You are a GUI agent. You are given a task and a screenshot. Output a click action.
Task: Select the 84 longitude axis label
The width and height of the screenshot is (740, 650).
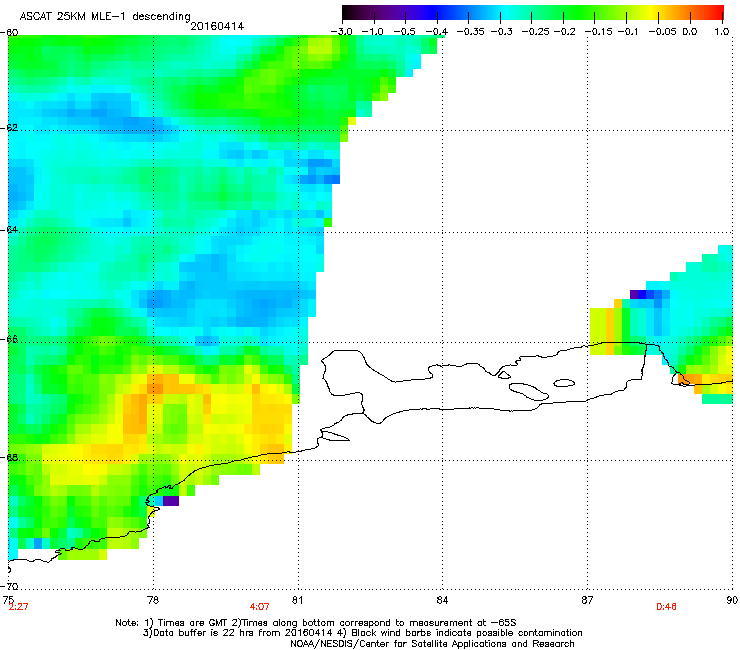pyautogui.click(x=442, y=600)
